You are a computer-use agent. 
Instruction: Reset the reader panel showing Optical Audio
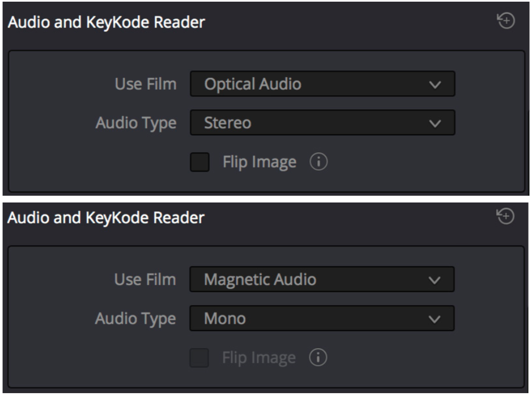[x=506, y=21]
